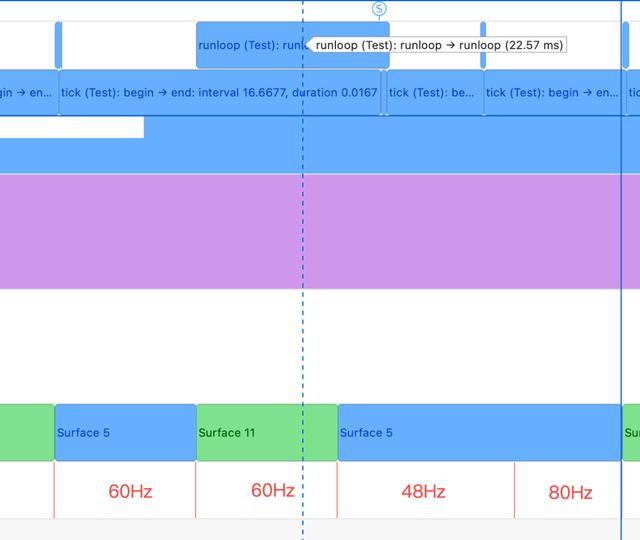
Task: Select the long Surface 5 block on right
Action: (480, 433)
